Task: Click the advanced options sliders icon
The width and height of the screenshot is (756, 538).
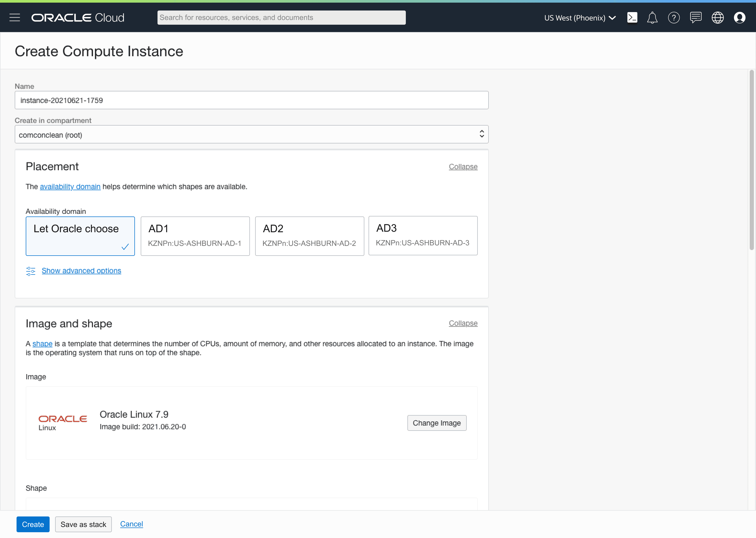Action: (x=30, y=271)
